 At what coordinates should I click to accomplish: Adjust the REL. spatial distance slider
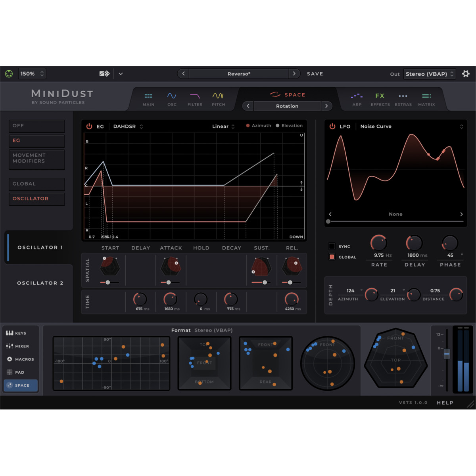pyautogui.click(x=290, y=282)
